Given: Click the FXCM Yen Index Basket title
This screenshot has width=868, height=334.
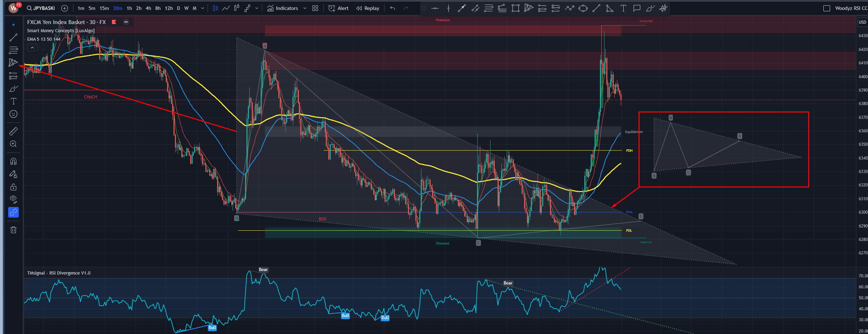Looking at the screenshot, I should pos(67,22).
